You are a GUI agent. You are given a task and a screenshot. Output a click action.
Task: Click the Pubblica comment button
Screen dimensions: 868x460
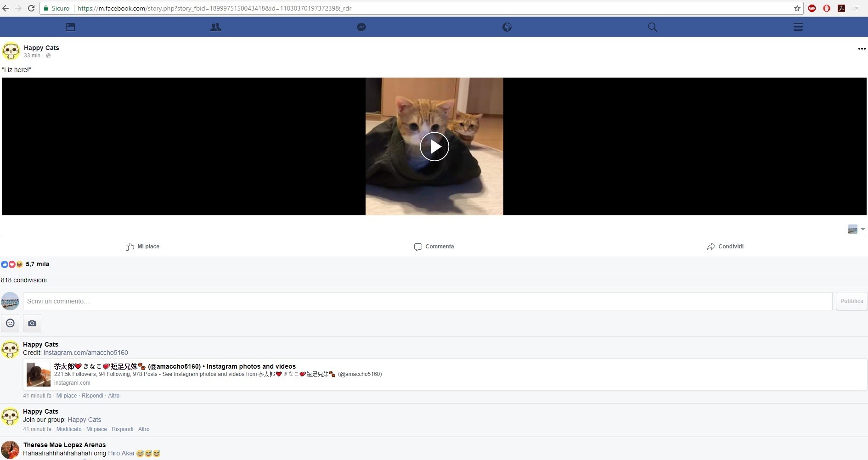click(851, 301)
